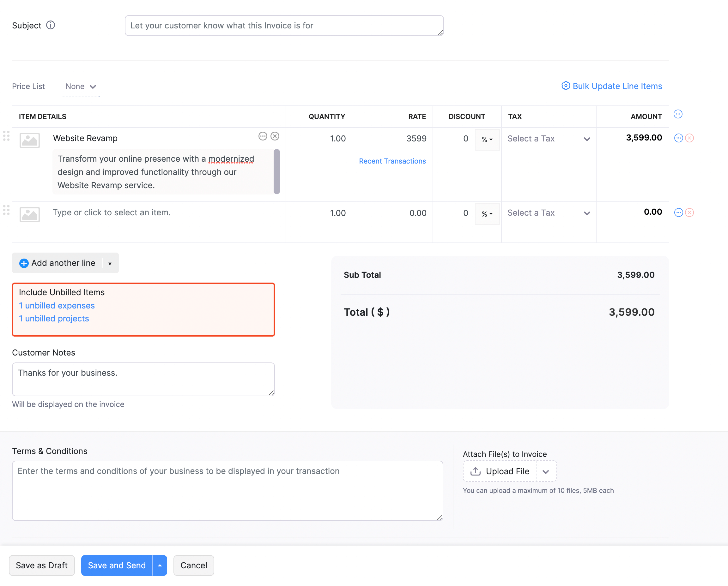Click inside the Customer Notes text box
The height and width of the screenshot is (586, 728).
(x=143, y=379)
